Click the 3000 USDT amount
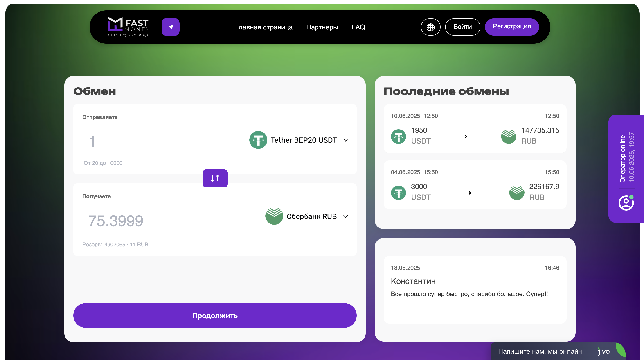This screenshot has height=360, width=644. [421, 192]
